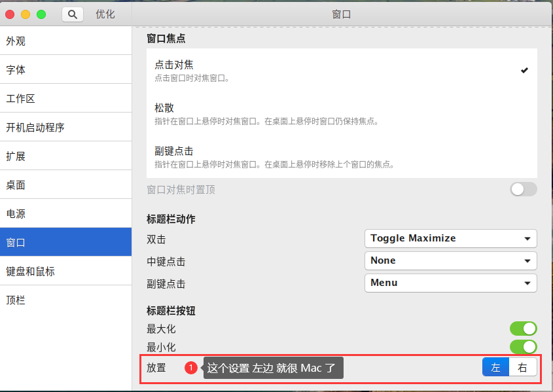This screenshot has height=392, width=553.
Task: Click the search magnifier icon button
Action: pyautogui.click(x=73, y=14)
